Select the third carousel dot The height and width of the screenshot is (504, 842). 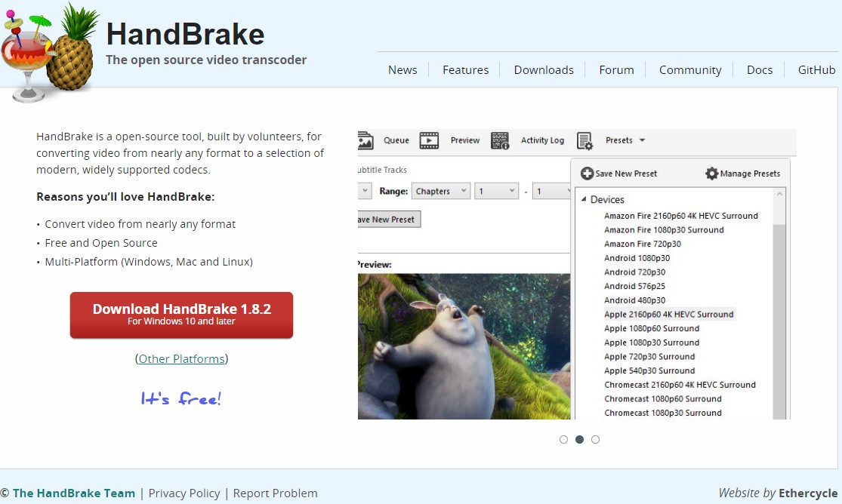pos(595,440)
